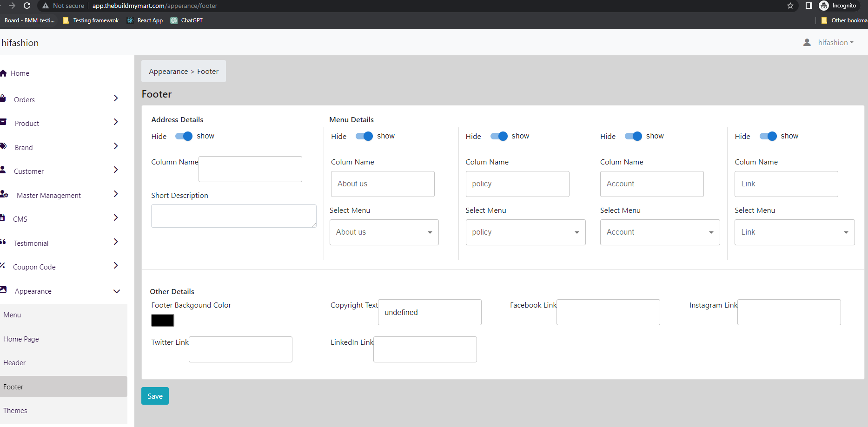Go forward using the browser forward arrow
The width and height of the screenshot is (868, 427).
pos(12,6)
